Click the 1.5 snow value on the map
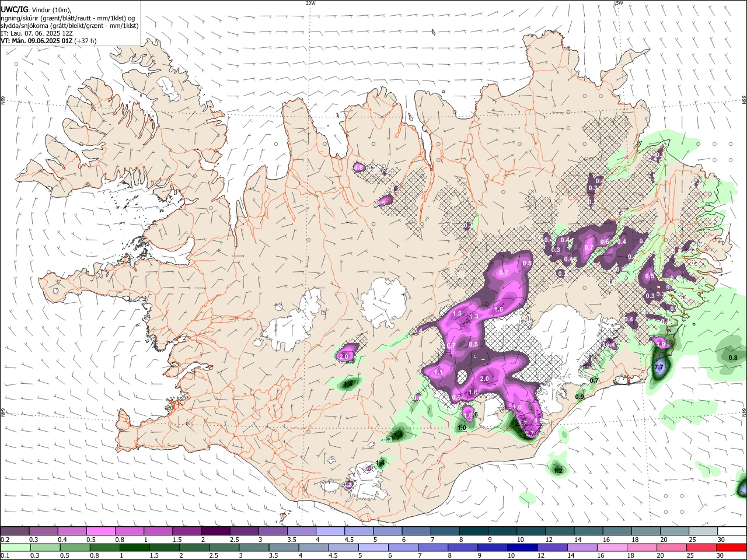 [x=457, y=314]
